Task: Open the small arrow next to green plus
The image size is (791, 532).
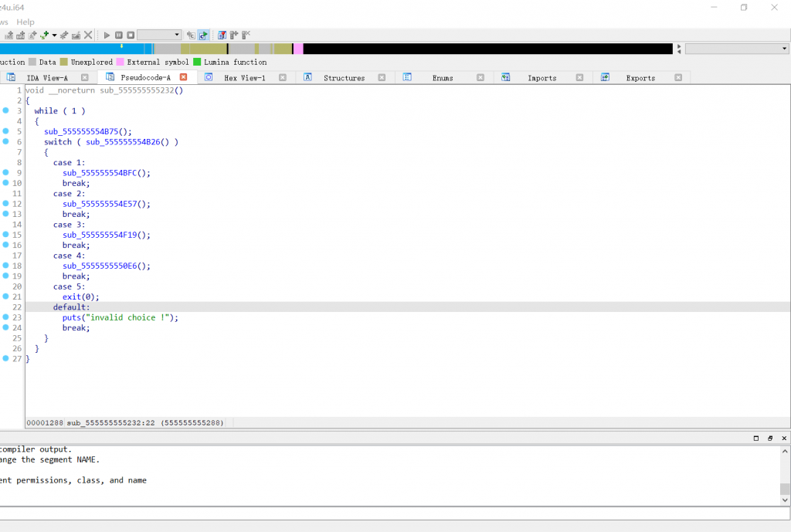Action: tap(55, 36)
